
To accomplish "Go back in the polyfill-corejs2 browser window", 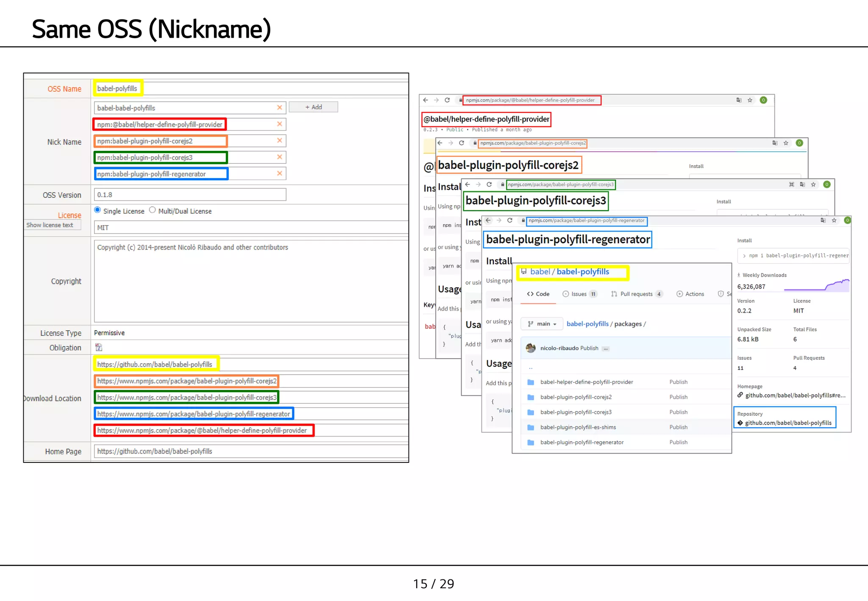I will pyautogui.click(x=440, y=143).
